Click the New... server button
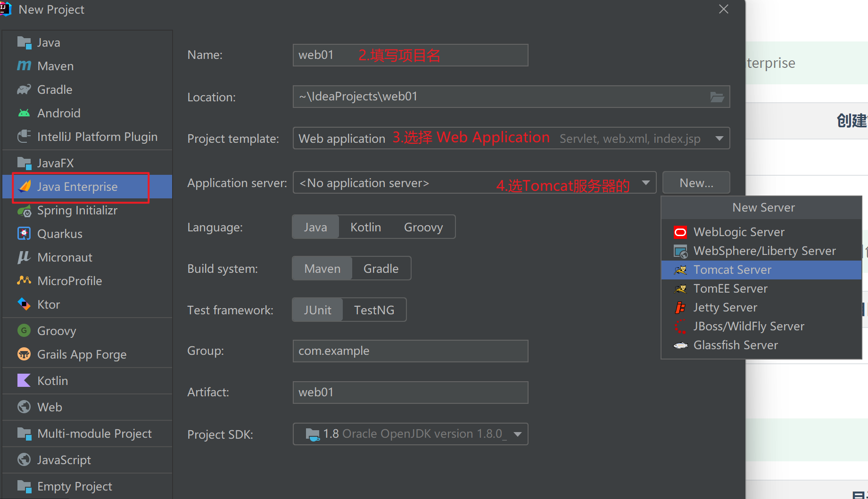Image resolution: width=868 pixels, height=499 pixels. [x=696, y=183]
